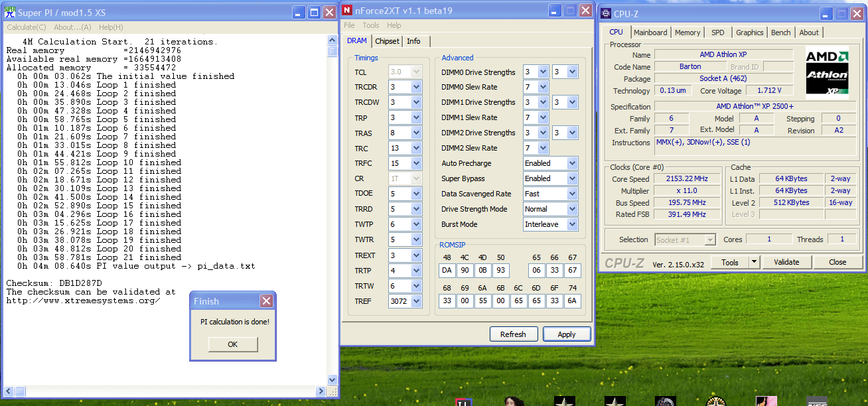
Task: Expand the TRCDW timing dropdown
Action: pos(417,102)
